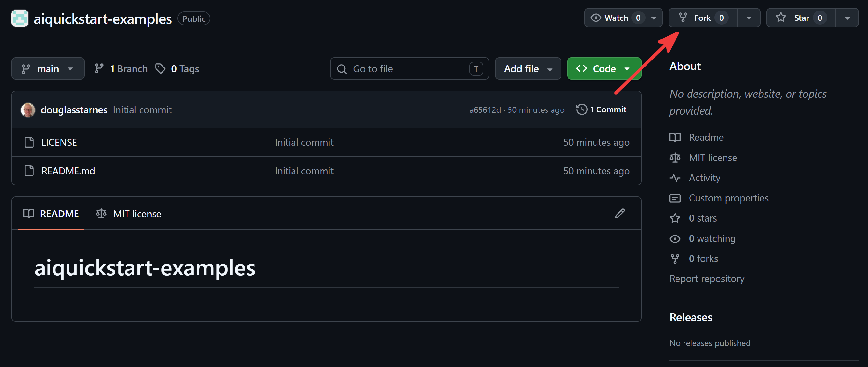
Task: Open Initial commit message in README.md row
Action: [x=304, y=171]
